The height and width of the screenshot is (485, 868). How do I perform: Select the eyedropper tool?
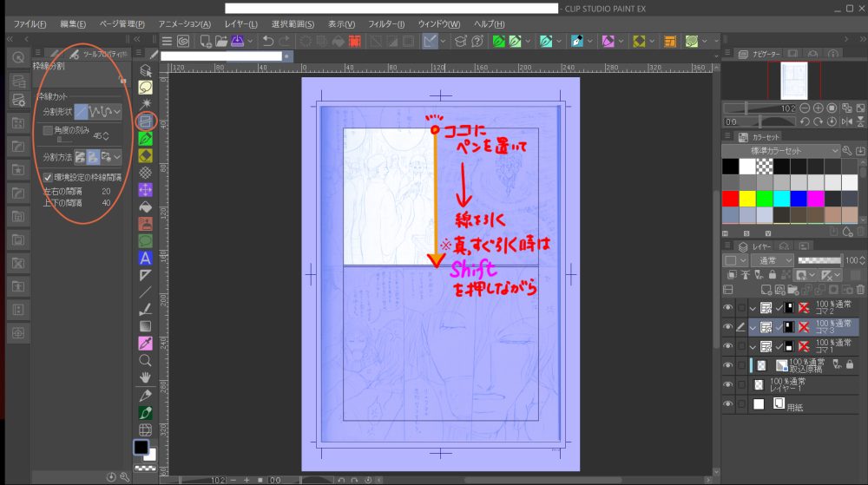pos(146,343)
